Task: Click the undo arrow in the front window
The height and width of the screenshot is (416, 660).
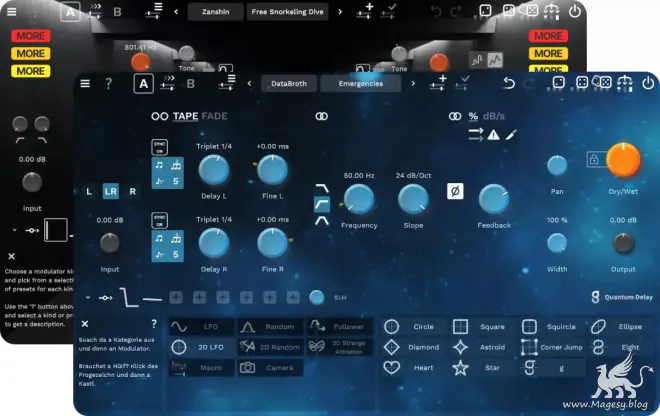Action: click(x=509, y=83)
